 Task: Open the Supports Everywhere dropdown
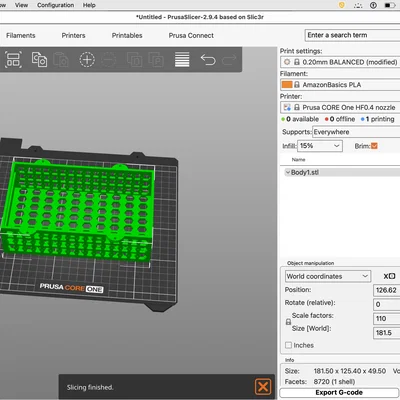[x=356, y=132]
